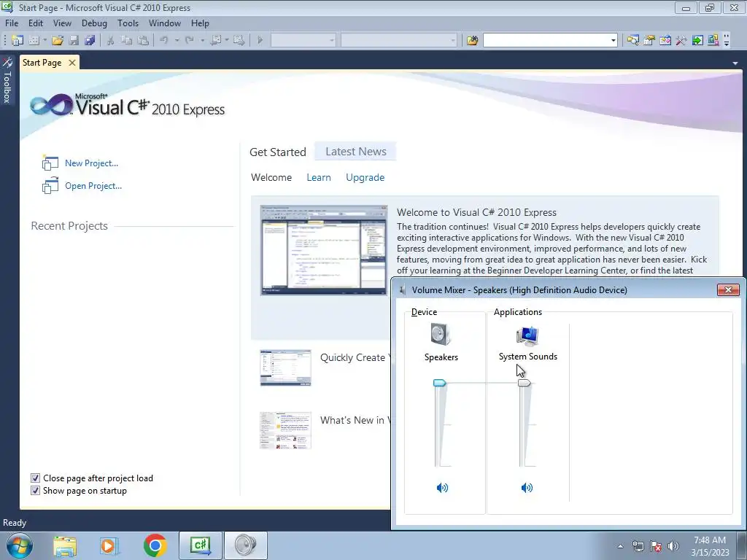The height and width of the screenshot is (560, 747).
Task: Open the Properties Window toolbar icon
Action: (x=649, y=41)
